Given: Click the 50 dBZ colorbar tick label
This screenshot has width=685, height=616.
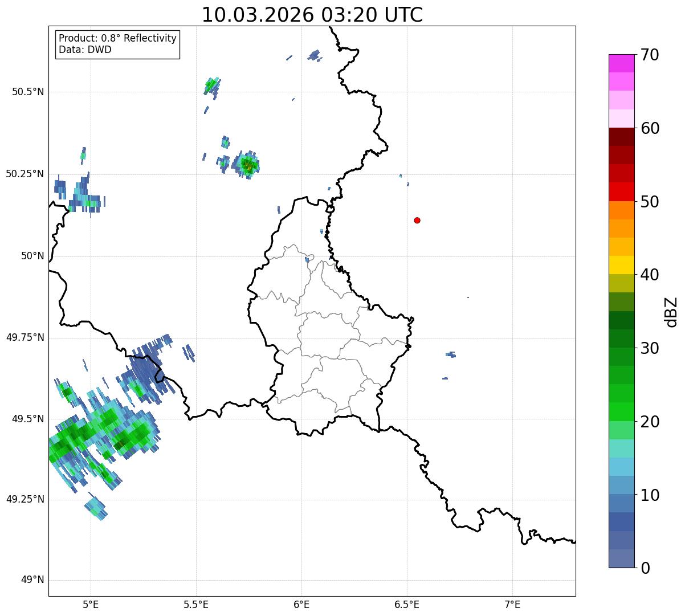Looking at the screenshot, I should tap(650, 202).
